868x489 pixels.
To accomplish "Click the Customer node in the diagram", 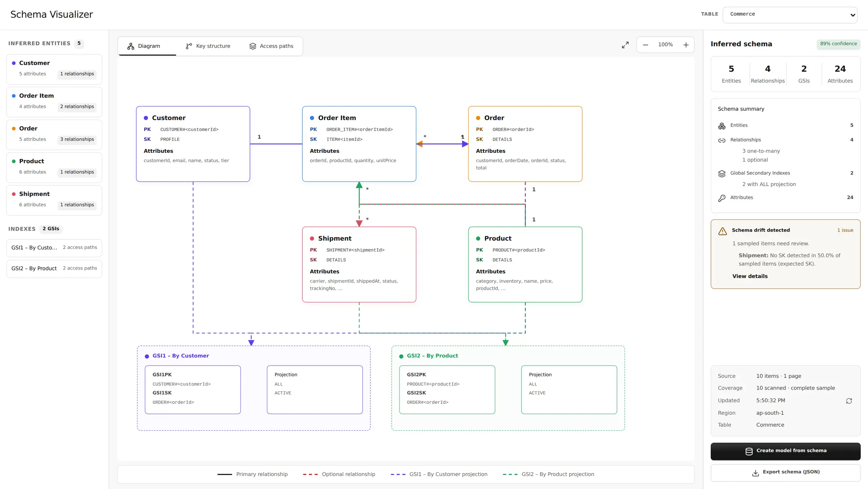I will (193, 144).
